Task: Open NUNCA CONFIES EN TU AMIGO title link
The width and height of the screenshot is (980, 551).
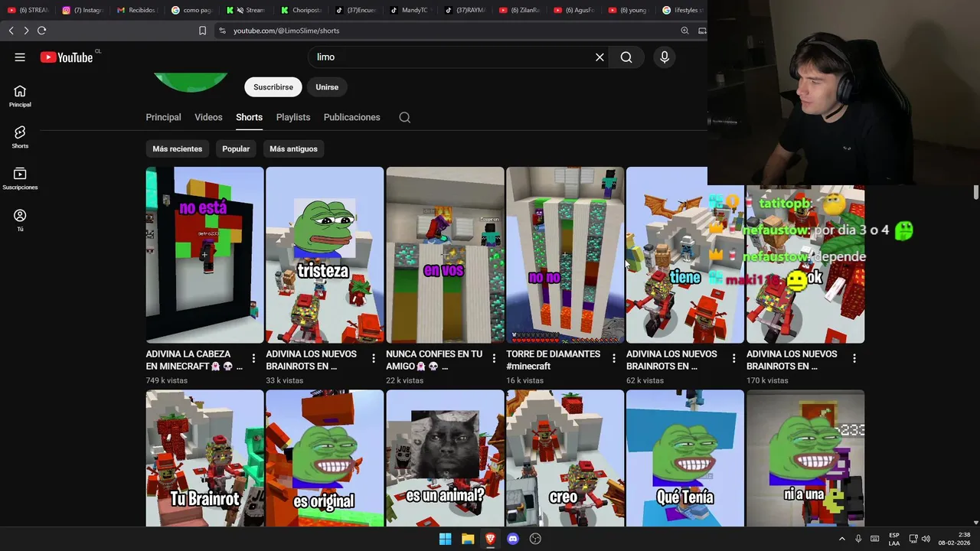Action: (x=434, y=360)
